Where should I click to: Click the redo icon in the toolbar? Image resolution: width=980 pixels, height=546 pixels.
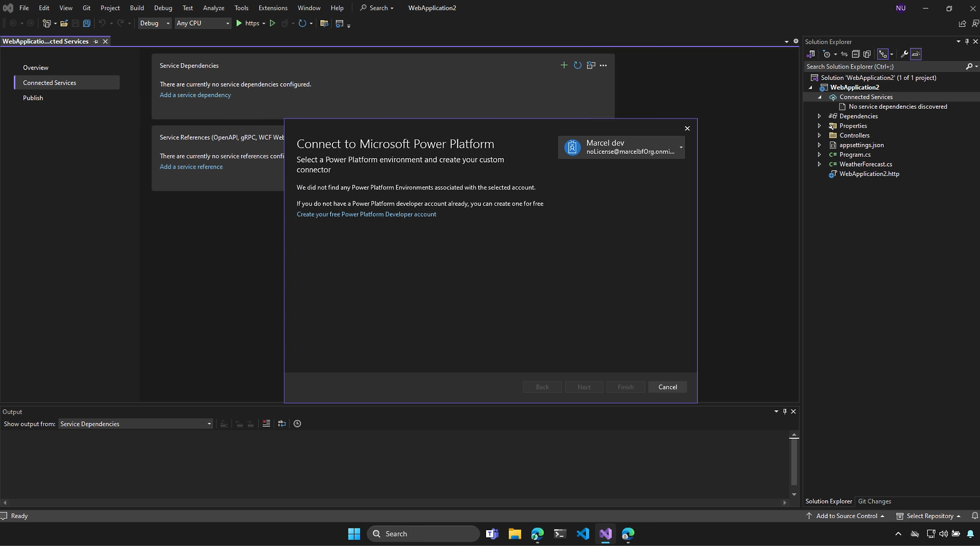[x=120, y=24]
